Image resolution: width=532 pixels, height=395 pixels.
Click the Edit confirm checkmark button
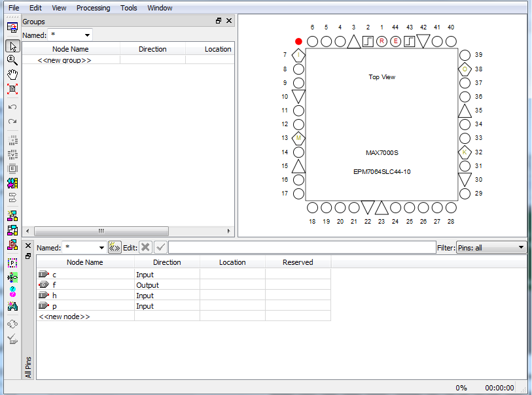[x=160, y=247]
